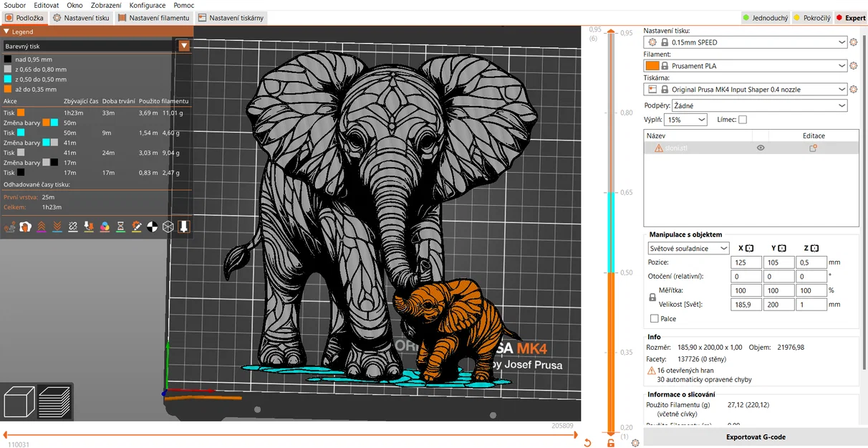Click X size field showing 185,9
The height and width of the screenshot is (448, 868).
747,305
